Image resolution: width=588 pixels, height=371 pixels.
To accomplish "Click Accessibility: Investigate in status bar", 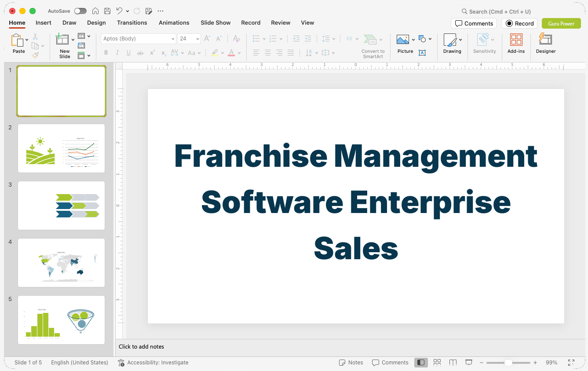I will click(x=153, y=363).
